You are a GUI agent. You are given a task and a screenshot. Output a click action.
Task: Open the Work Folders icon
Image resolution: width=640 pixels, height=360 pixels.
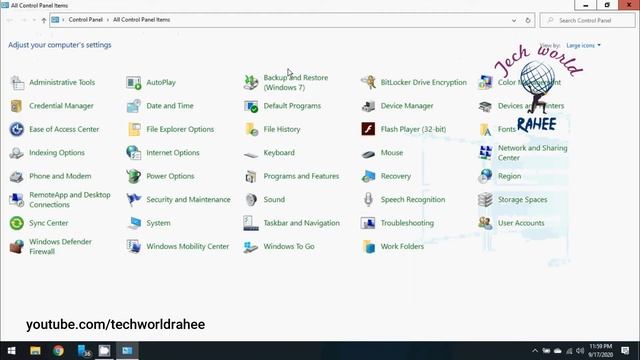(368, 247)
